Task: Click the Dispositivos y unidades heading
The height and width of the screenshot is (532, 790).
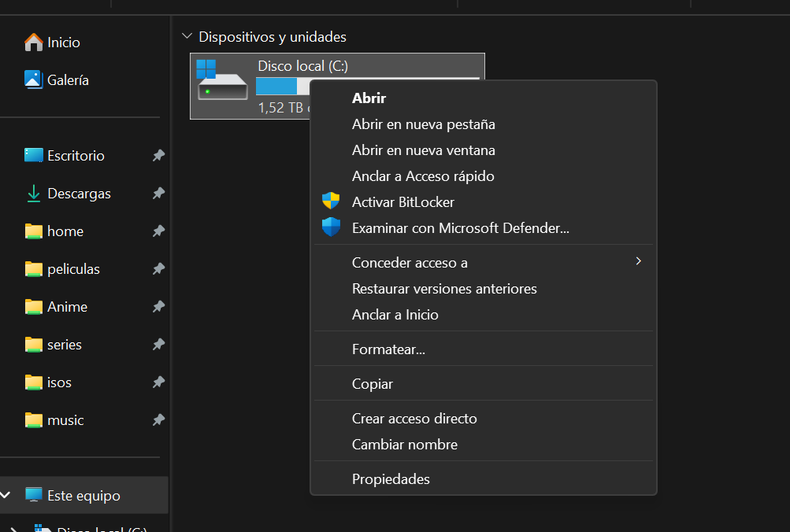Action: click(273, 37)
